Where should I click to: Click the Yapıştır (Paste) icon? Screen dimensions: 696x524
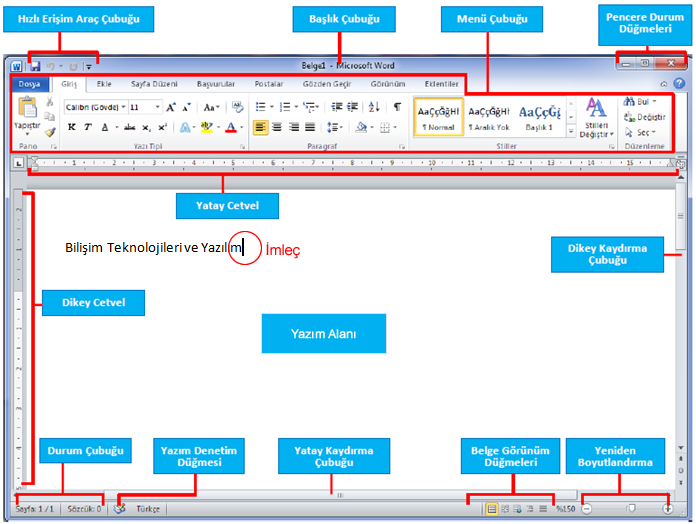tap(27, 112)
